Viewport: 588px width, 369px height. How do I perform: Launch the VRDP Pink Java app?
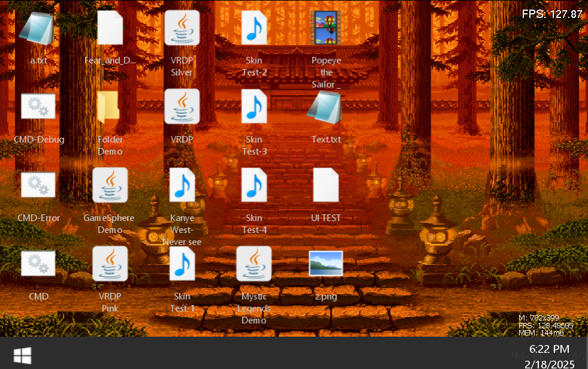point(110,264)
